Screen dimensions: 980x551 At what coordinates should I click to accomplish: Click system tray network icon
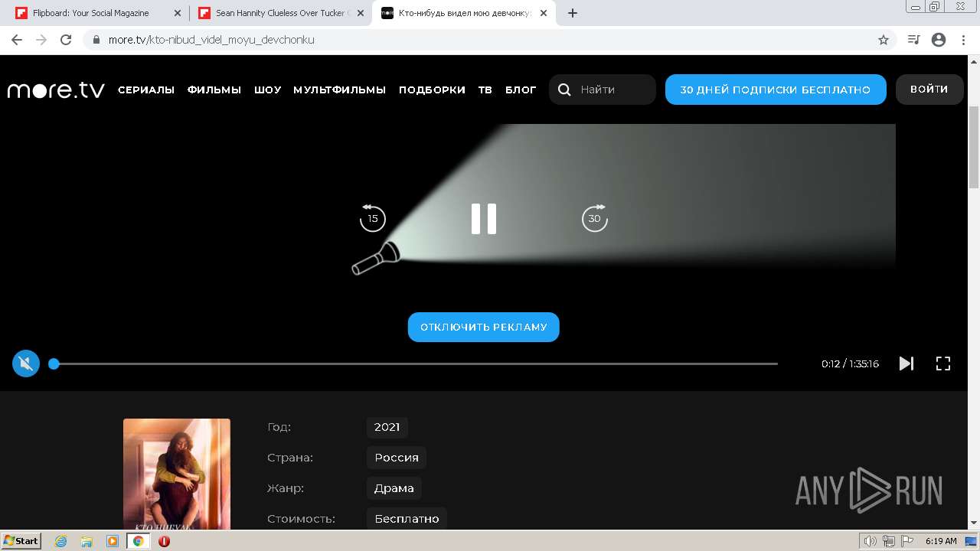pos(889,541)
